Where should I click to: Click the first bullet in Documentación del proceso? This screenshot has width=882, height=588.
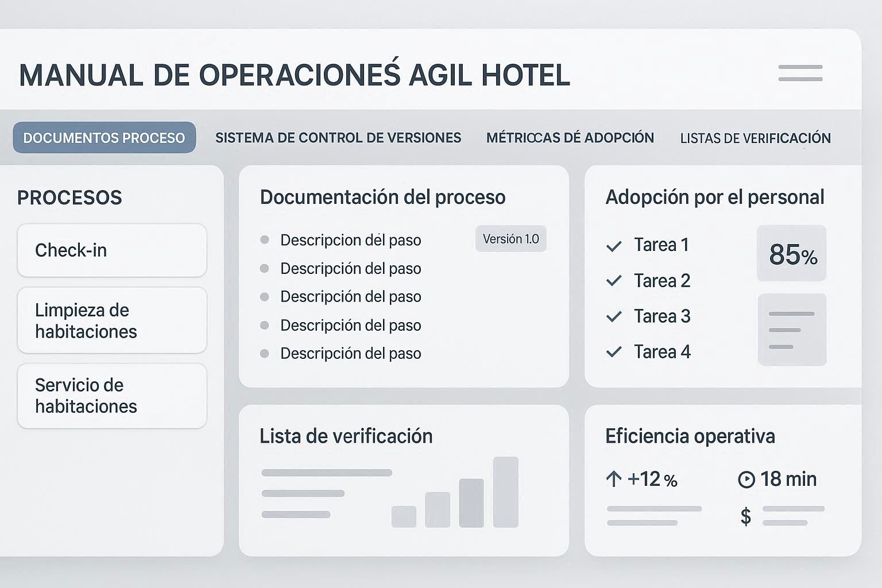[x=264, y=240]
